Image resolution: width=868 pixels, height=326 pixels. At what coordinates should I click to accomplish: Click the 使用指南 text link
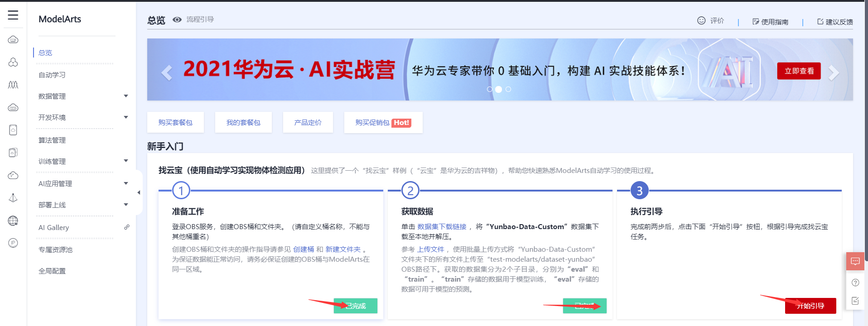775,22
